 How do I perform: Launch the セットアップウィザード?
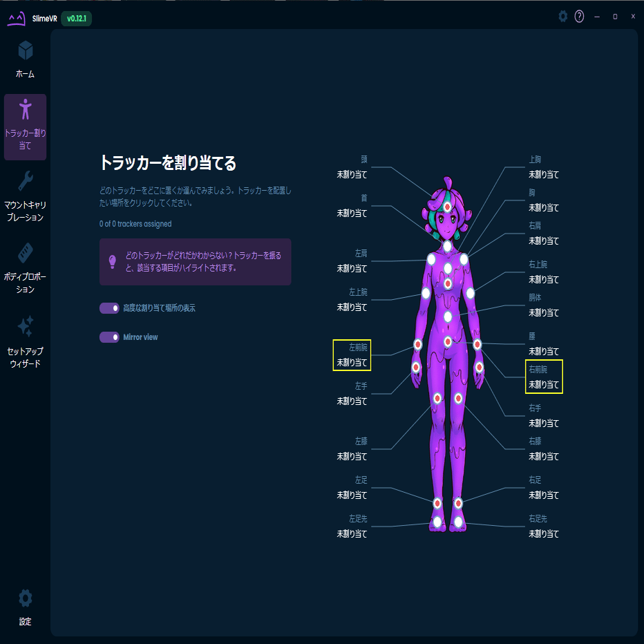(25, 335)
